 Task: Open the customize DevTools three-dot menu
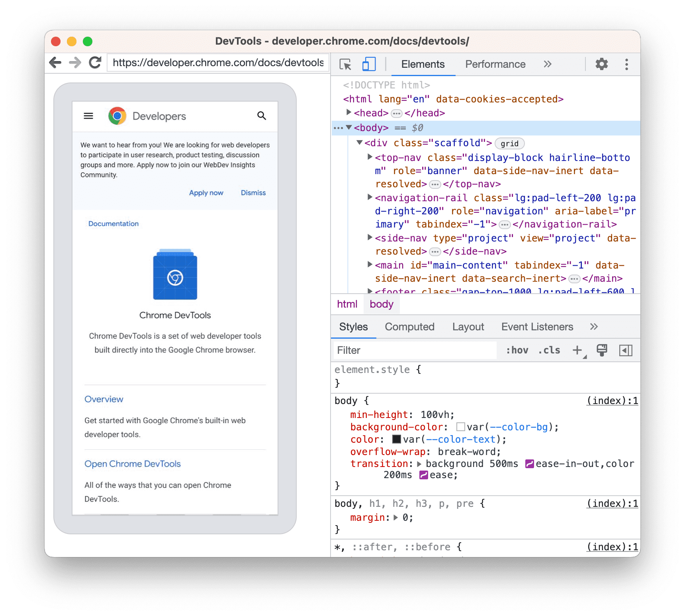click(626, 64)
